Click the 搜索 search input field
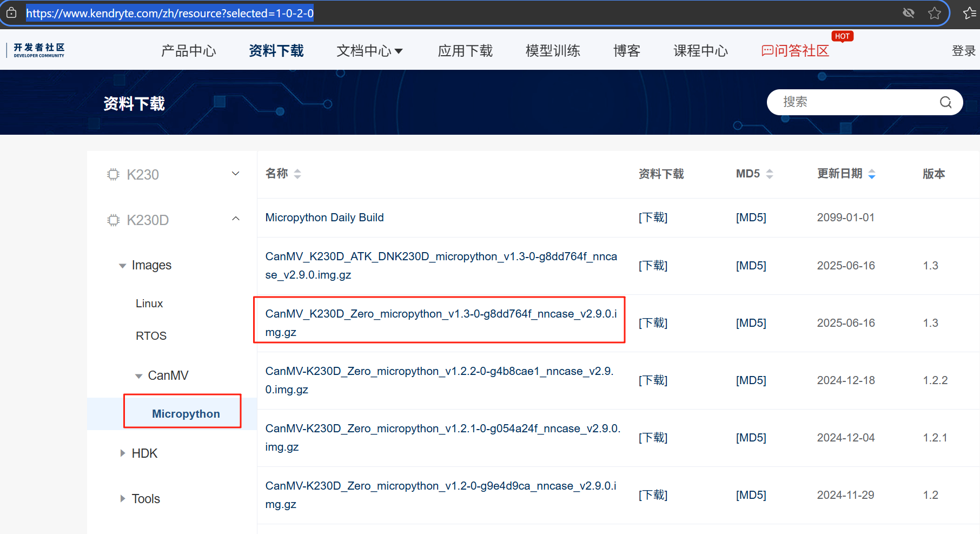 pos(865,102)
